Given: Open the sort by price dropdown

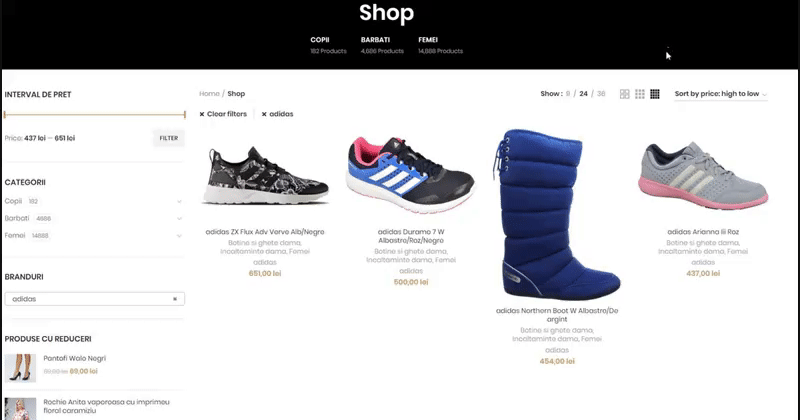Looking at the screenshot, I should point(720,94).
